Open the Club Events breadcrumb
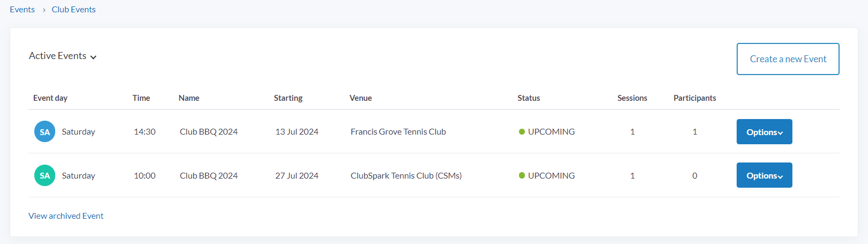 pyautogui.click(x=73, y=10)
